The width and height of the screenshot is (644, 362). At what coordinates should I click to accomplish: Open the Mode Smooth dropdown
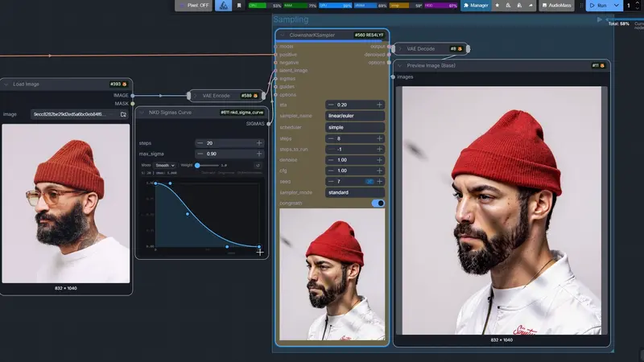click(x=165, y=165)
